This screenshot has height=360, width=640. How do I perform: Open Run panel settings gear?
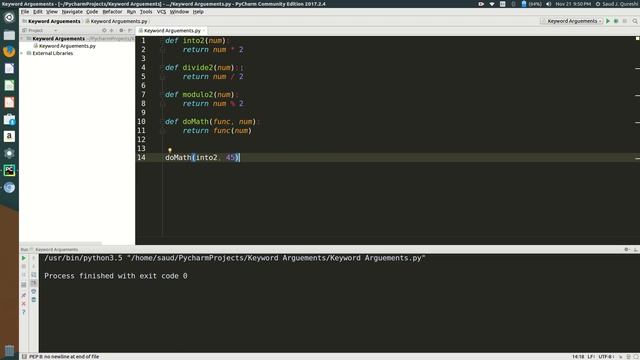coord(627,249)
